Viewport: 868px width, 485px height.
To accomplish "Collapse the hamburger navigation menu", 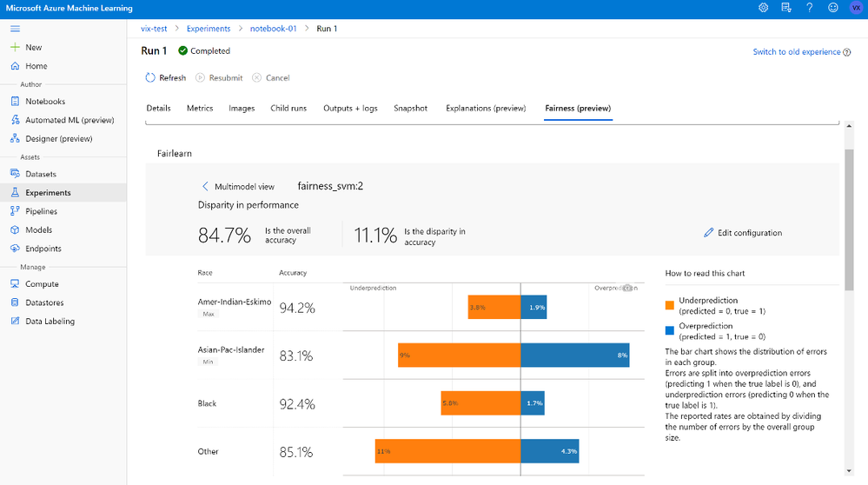I will click(x=15, y=28).
